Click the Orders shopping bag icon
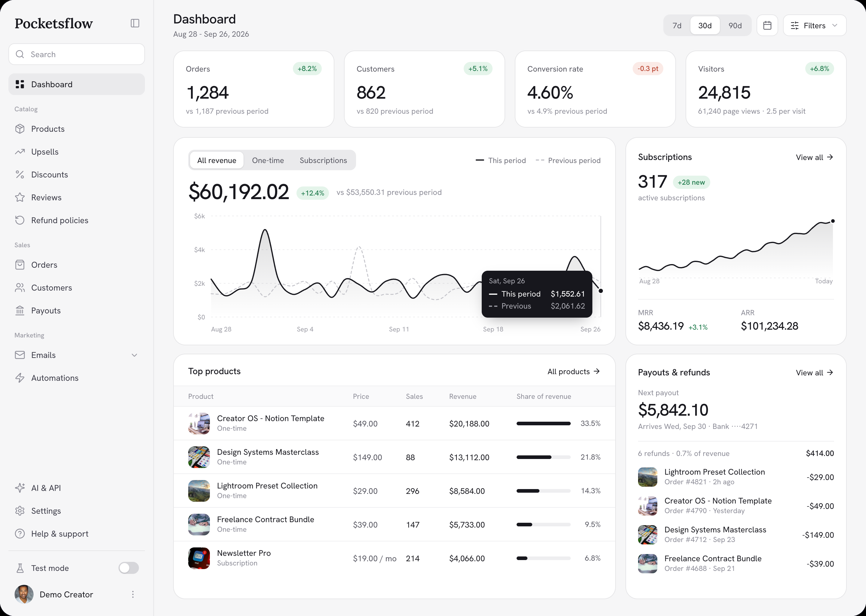866x616 pixels. (20, 265)
